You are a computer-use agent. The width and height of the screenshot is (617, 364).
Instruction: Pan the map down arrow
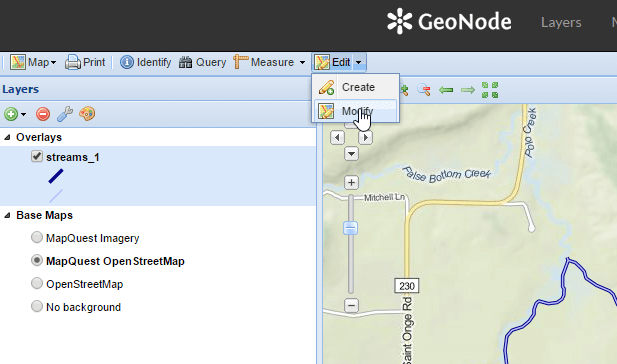351,153
